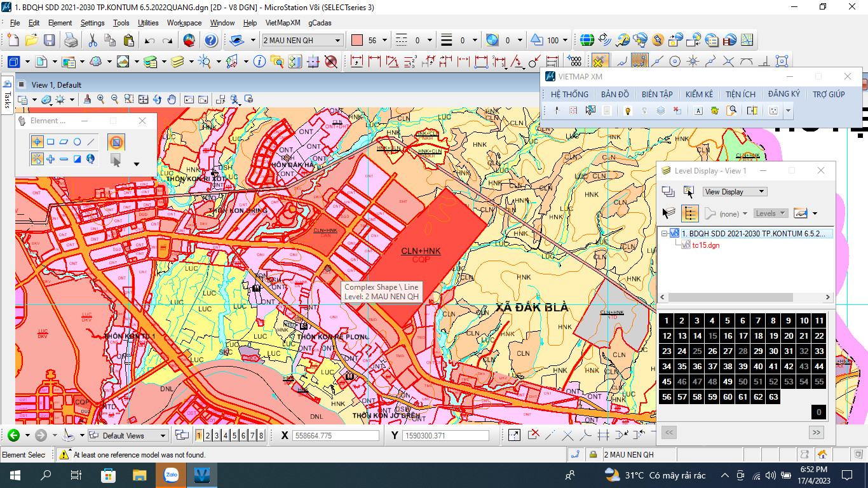Click the Fit View icon in view toolbar
This screenshot has width=868, height=488.
[x=143, y=100]
